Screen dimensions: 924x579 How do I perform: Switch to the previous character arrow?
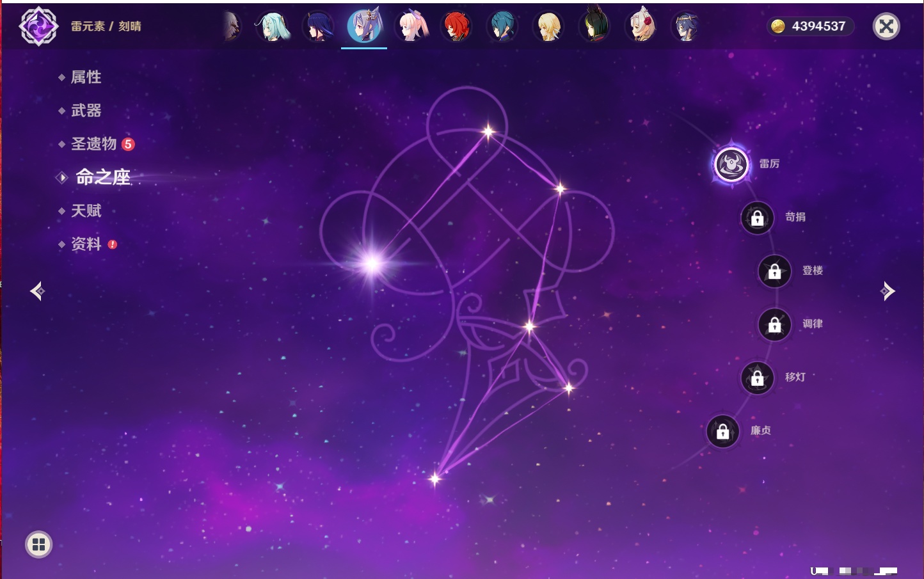point(37,291)
